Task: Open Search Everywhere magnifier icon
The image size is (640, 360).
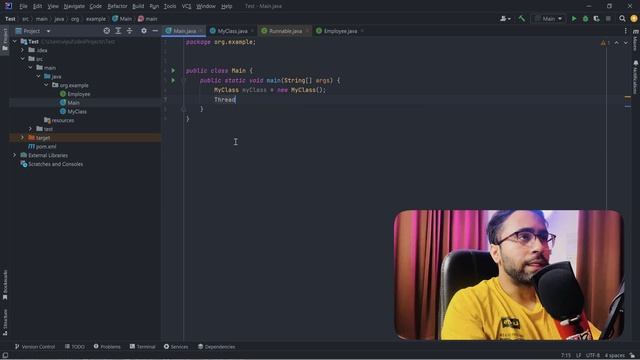Action: click(622, 19)
